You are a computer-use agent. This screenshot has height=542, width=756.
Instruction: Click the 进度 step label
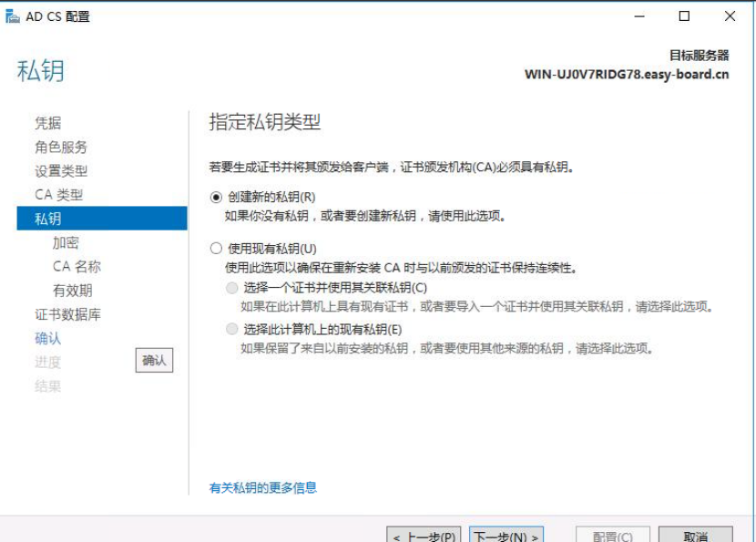point(47,363)
